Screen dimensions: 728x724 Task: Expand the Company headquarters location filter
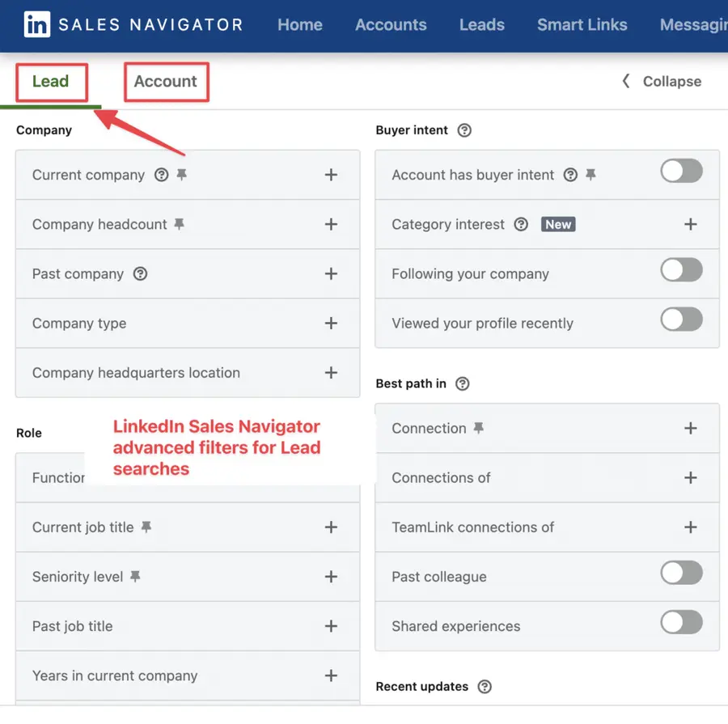[x=332, y=373]
